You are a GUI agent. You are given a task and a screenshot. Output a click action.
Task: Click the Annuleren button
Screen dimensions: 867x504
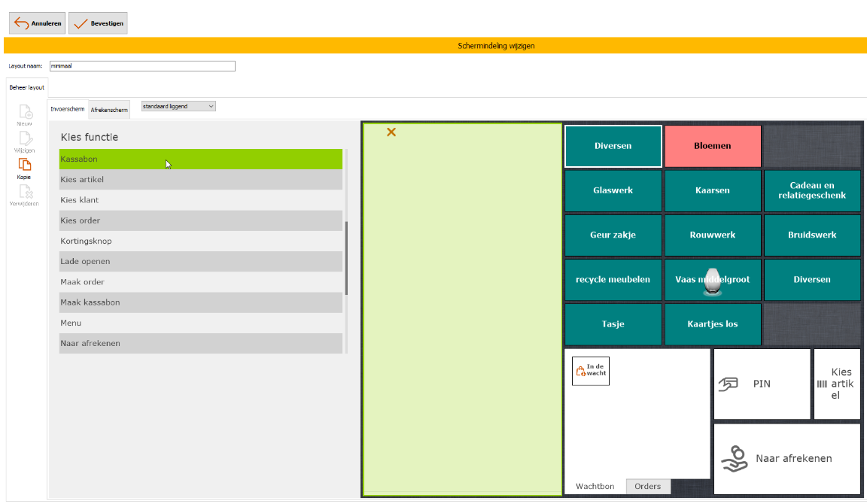pyautogui.click(x=38, y=23)
